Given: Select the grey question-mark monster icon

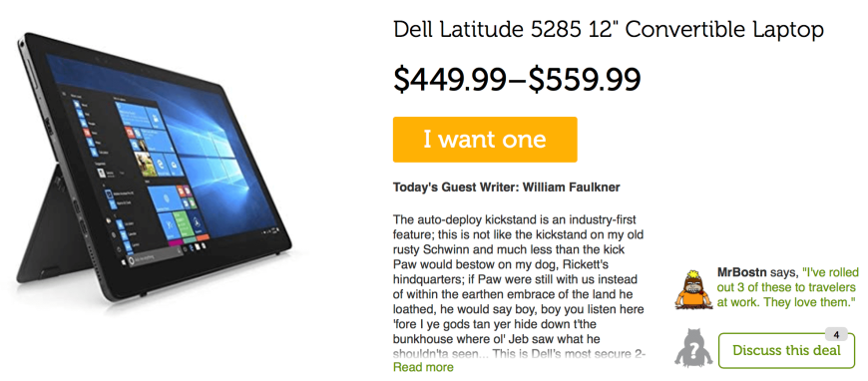Looking at the screenshot, I should 692,348.
